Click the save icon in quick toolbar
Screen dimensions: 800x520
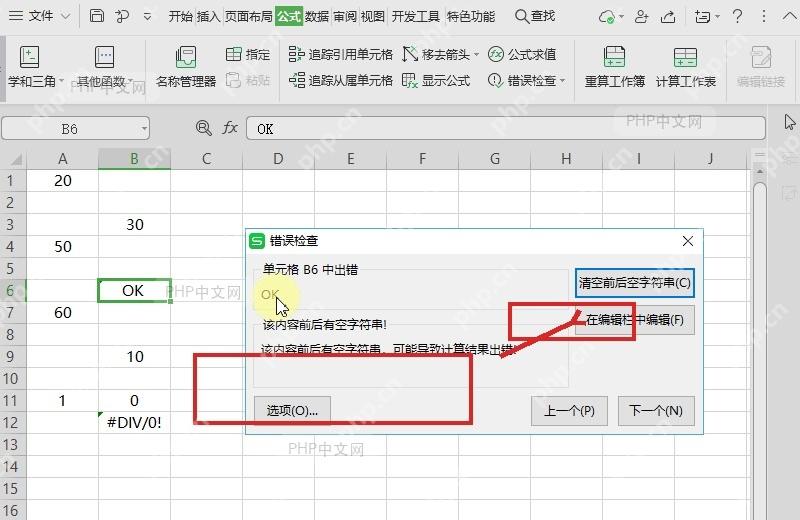click(96, 16)
